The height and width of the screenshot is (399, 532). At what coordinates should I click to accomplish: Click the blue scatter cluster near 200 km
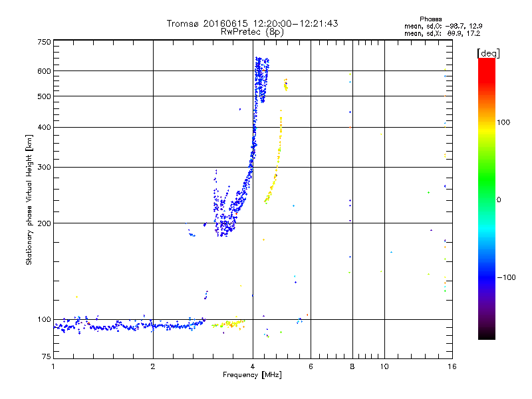tap(225, 217)
